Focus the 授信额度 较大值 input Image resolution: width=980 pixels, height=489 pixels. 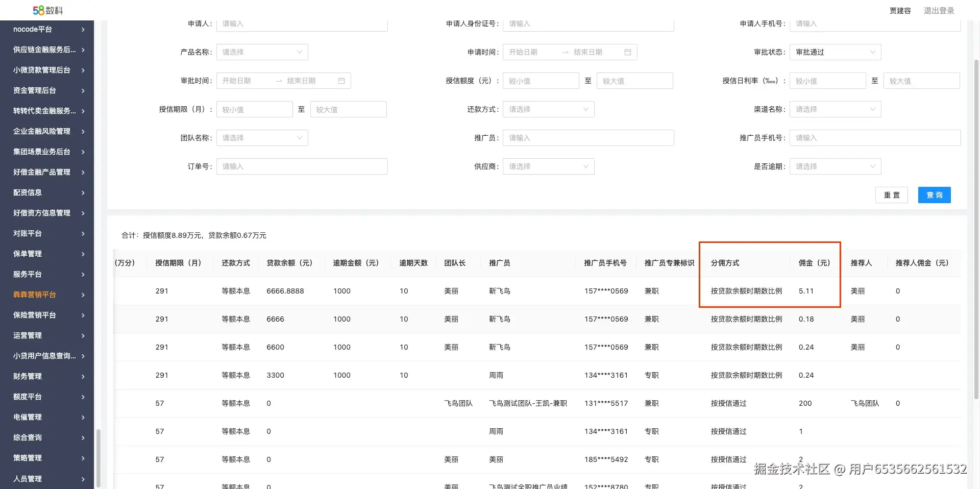pyautogui.click(x=634, y=81)
